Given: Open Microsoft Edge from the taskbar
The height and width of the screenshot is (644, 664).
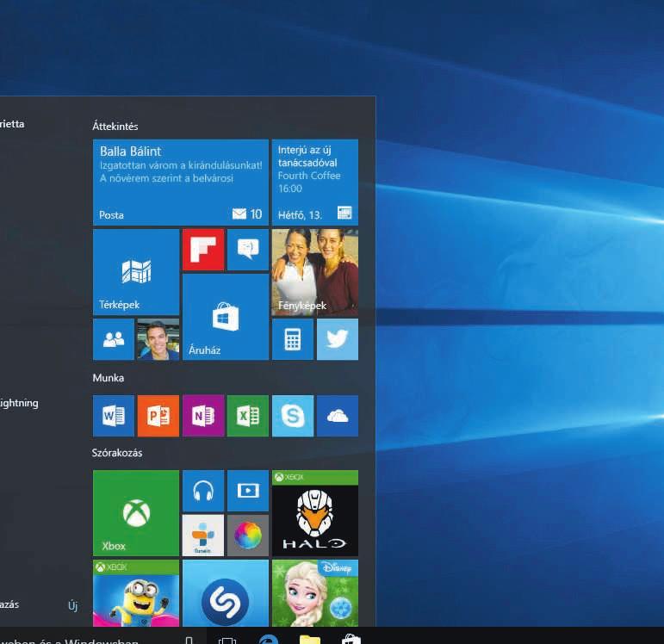Looking at the screenshot, I should click(x=269, y=639).
